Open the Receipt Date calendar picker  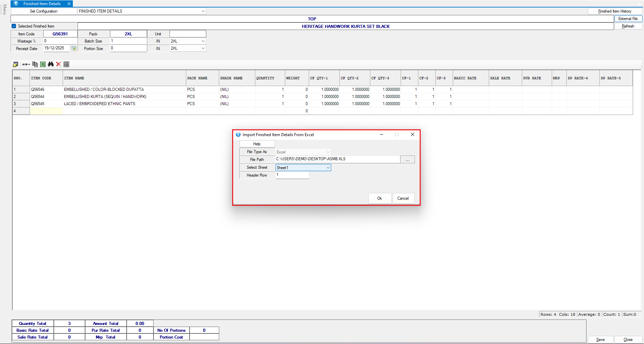[74, 48]
